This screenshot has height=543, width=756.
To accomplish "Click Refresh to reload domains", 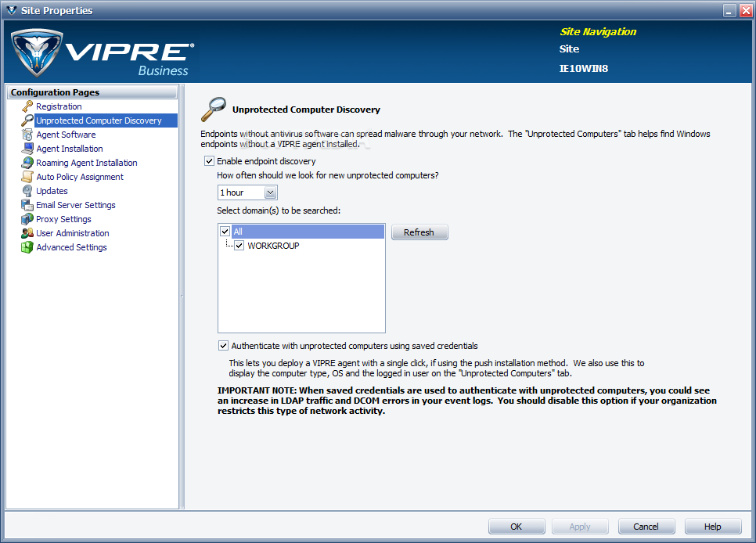I will pos(419,232).
